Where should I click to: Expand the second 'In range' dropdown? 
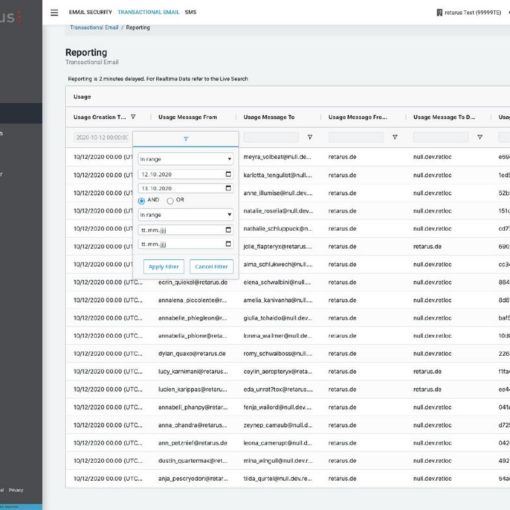(185, 215)
